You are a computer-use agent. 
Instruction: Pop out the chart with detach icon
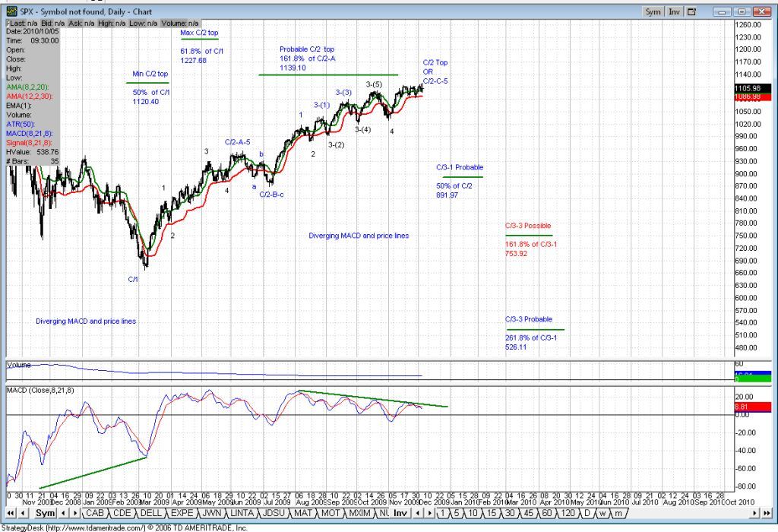pos(691,11)
